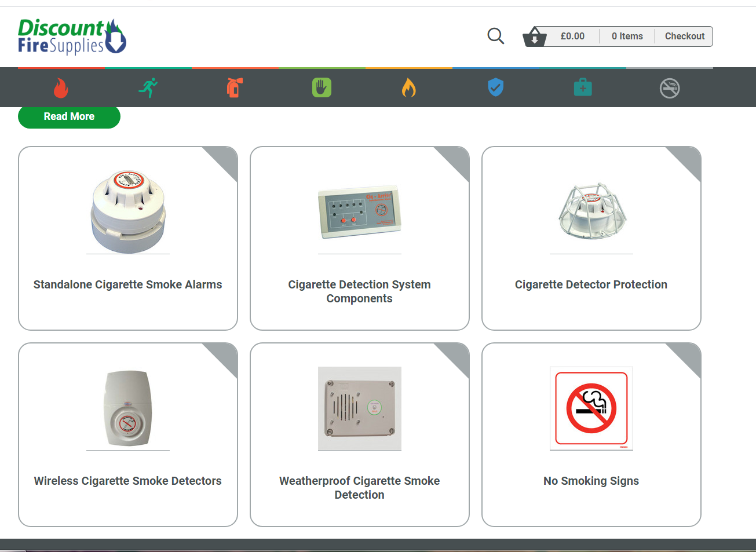Open Cigarette Detection System Components category

359,291
